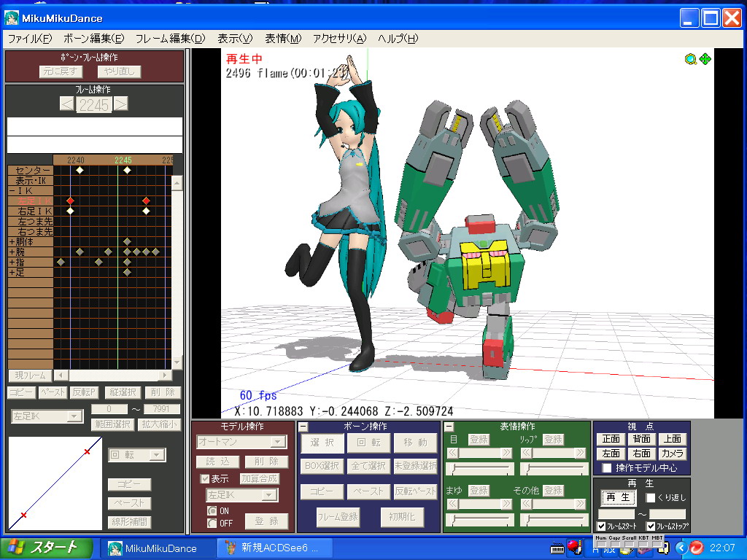Click the スタート button on taskbar
Viewport: 747px width, 560px height.
coord(47,548)
